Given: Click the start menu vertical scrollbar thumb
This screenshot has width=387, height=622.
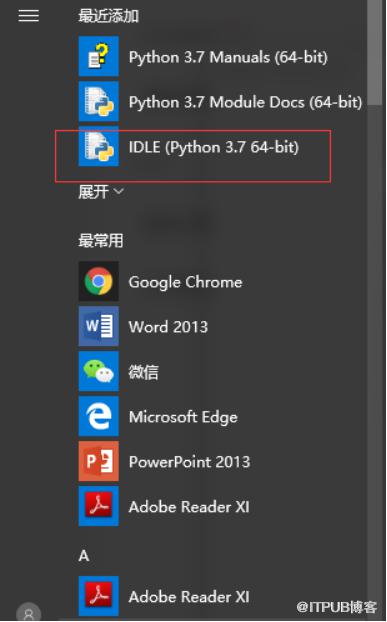Looking at the screenshot, I should [374, 52].
